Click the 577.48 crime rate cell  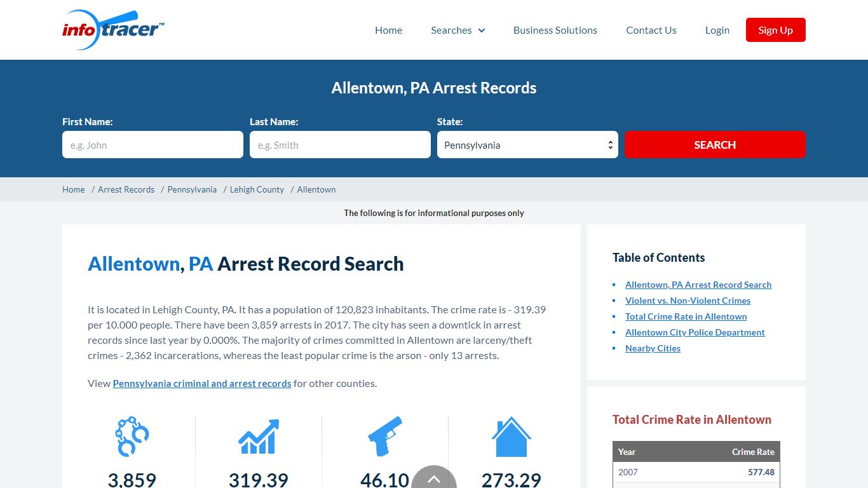tap(761, 472)
